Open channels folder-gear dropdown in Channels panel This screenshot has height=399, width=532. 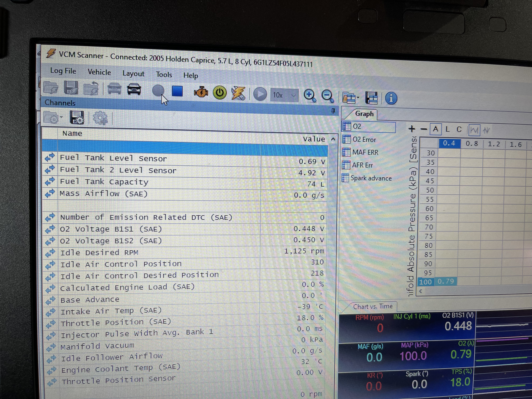[x=53, y=118]
